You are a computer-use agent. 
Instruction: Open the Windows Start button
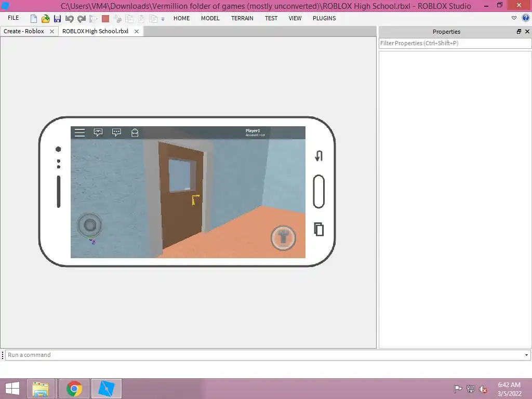pos(12,389)
